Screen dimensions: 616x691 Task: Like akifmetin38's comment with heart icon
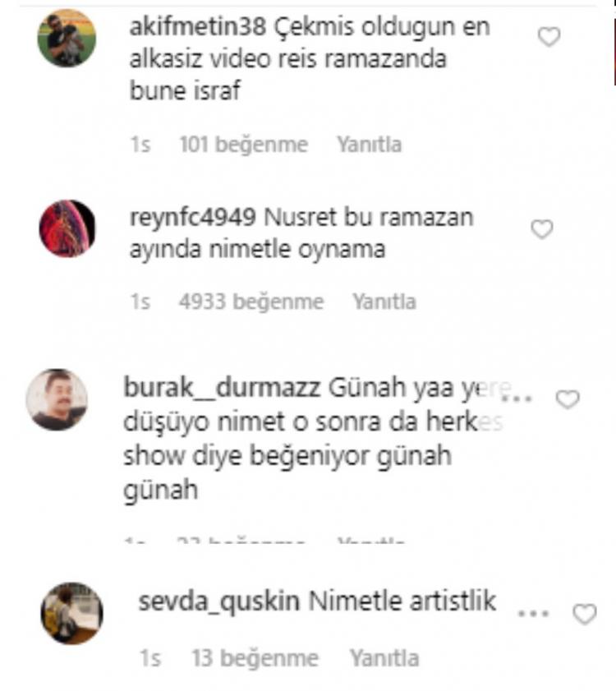pyautogui.click(x=549, y=37)
